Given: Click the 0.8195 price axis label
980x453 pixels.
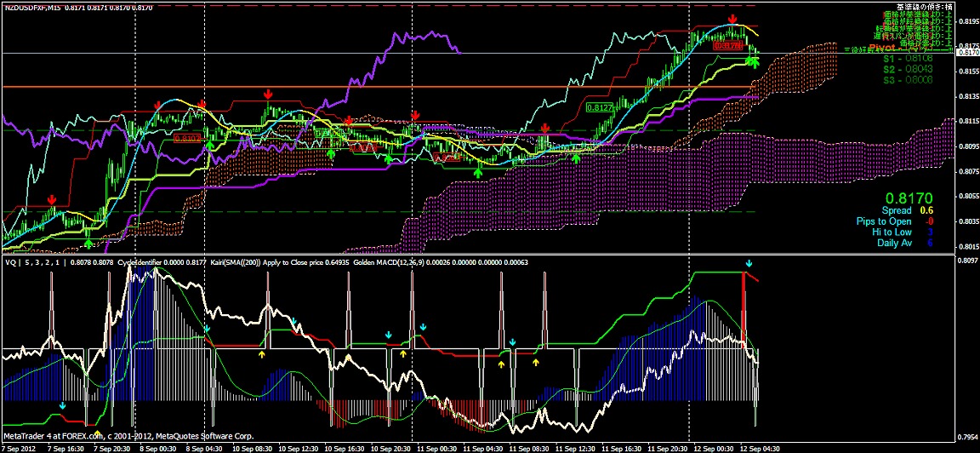Looking at the screenshot, I should [967, 21].
